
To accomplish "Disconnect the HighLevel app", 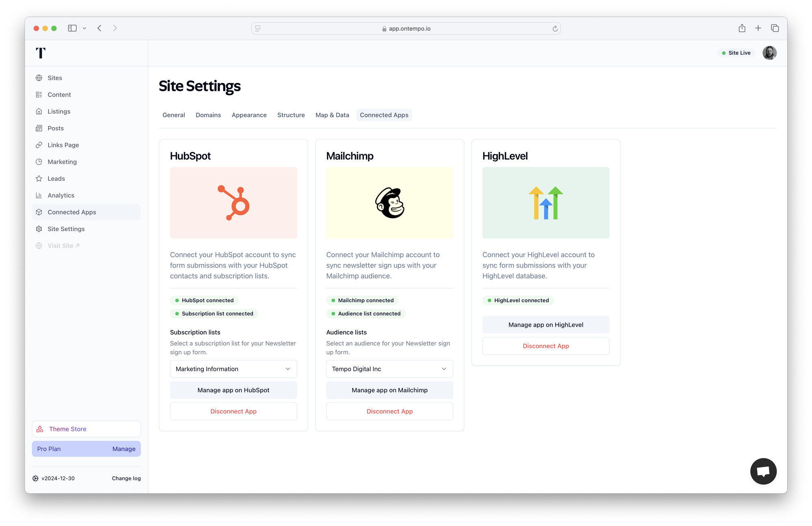I will pos(546,346).
